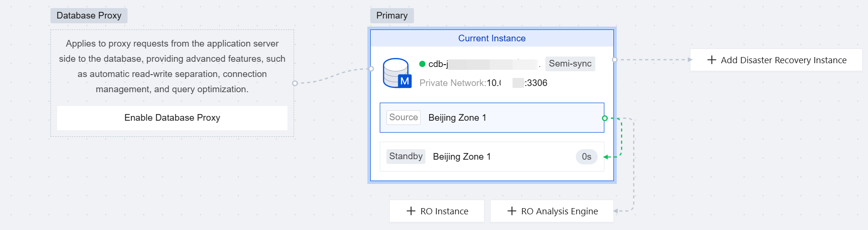Click the plus icon beside RO Analysis Engine
This screenshot has height=230, width=868.
click(x=512, y=211)
